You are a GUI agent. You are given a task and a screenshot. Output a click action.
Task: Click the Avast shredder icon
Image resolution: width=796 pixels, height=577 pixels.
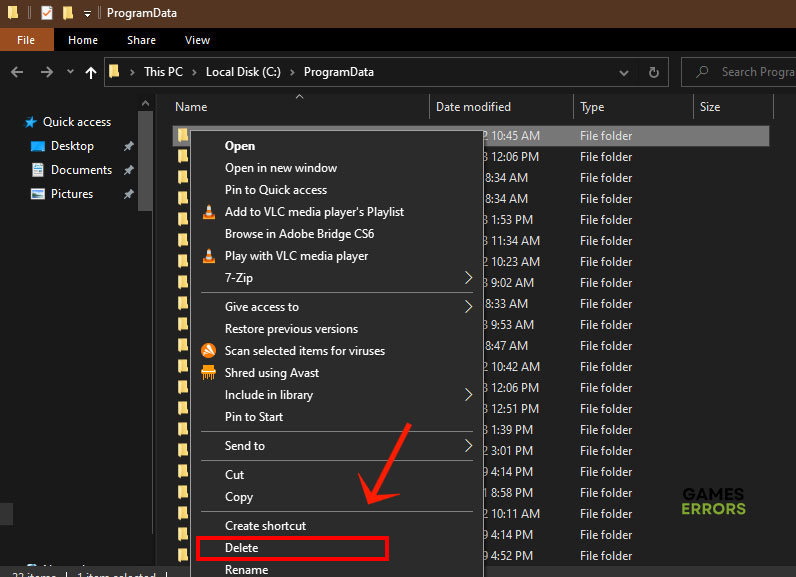coord(209,373)
